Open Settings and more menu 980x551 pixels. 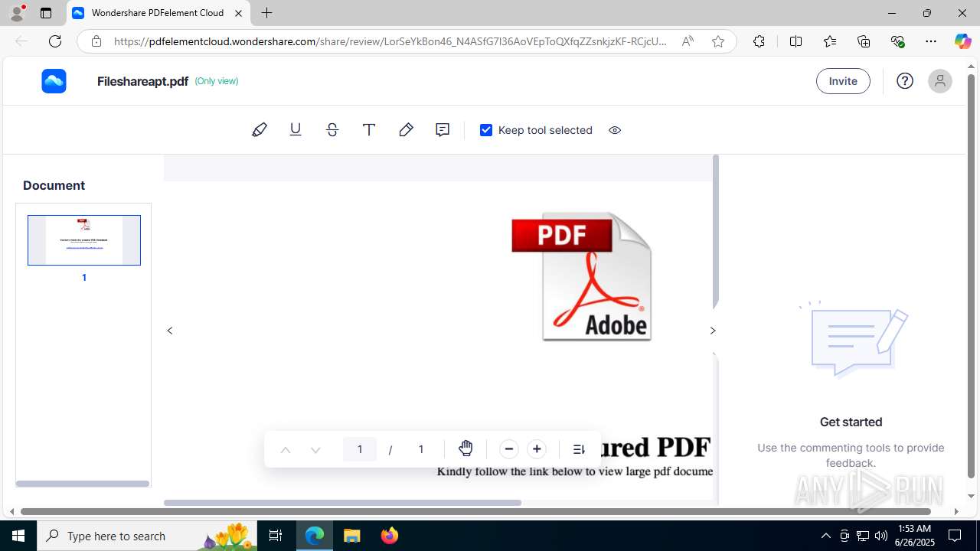coord(931,41)
